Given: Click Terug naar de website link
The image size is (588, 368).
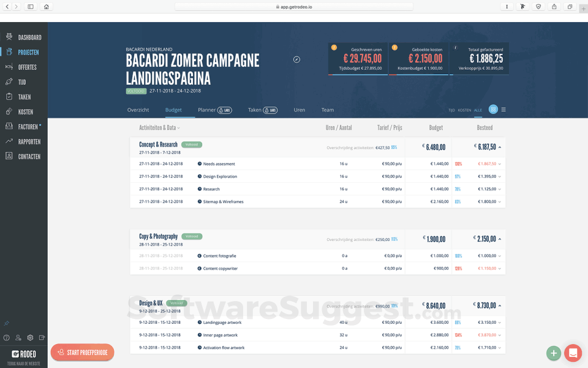Looking at the screenshot, I should tap(24, 364).
